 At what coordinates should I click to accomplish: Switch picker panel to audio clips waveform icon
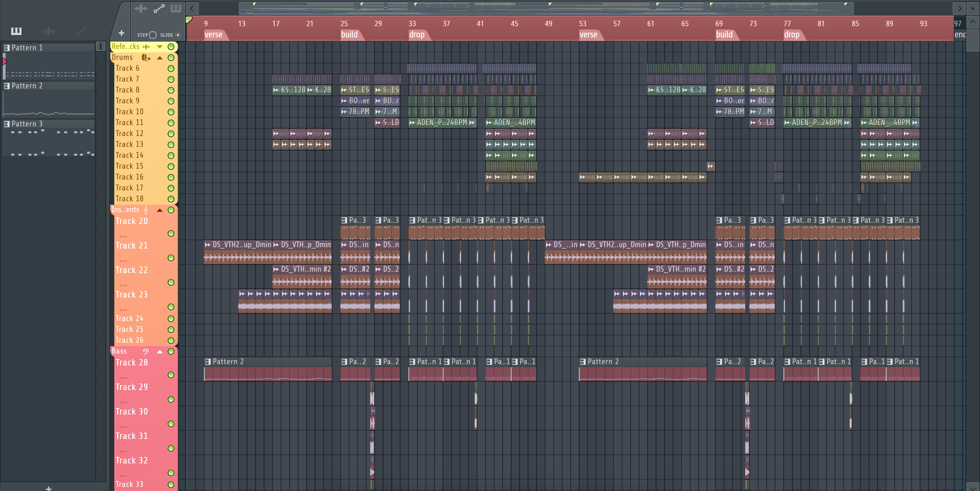pyautogui.click(x=49, y=31)
